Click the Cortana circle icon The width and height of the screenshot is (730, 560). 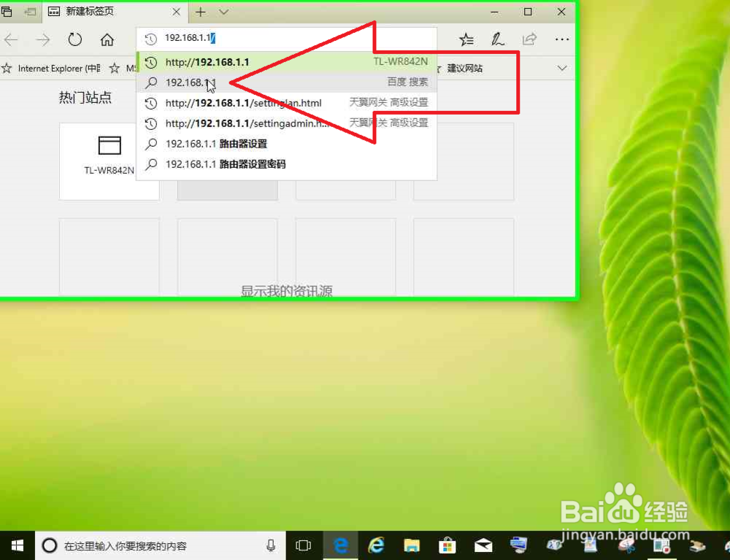[50, 545]
